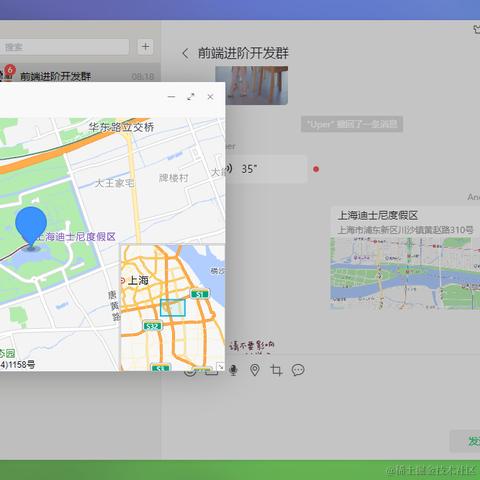The height and width of the screenshot is (480, 480).
Task: Collapse the minimap using its corner arrow
Action: pos(220,367)
